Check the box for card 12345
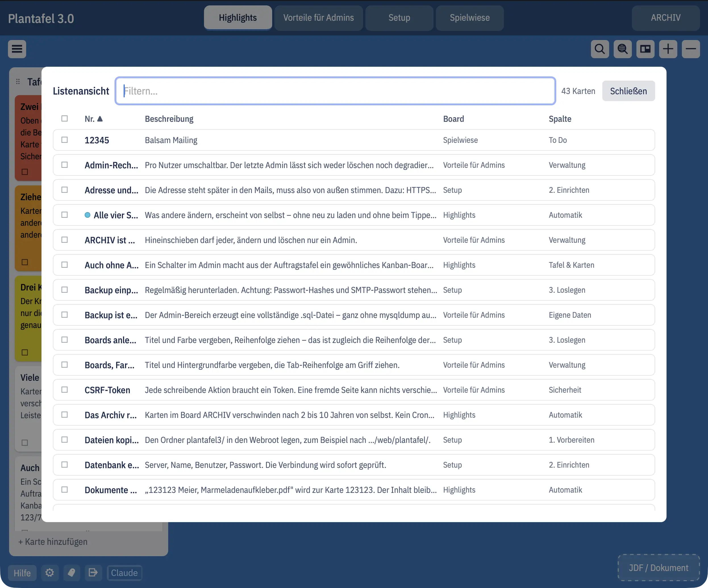 pyautogui.click(x=64, y=140)
